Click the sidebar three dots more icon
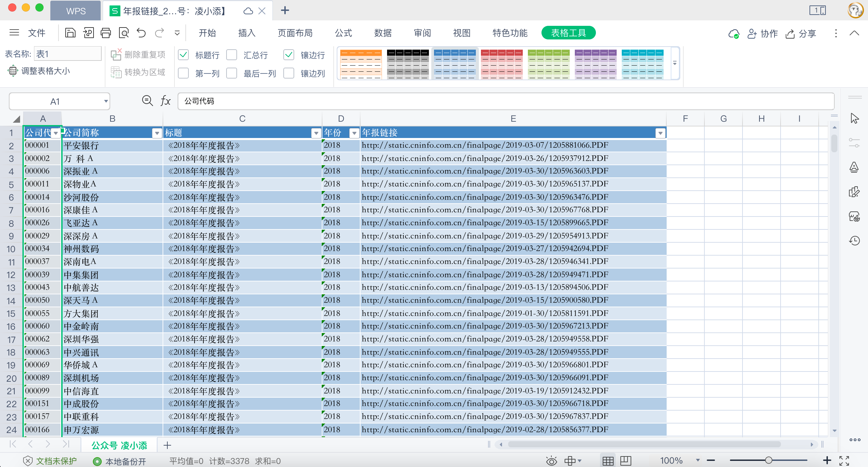 tap(855, 440)
